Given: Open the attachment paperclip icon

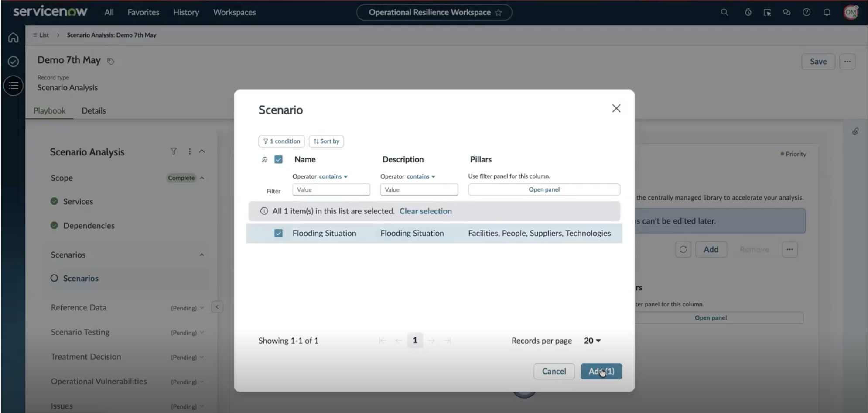Looking at the screenshot, I should tap(855, 131).
